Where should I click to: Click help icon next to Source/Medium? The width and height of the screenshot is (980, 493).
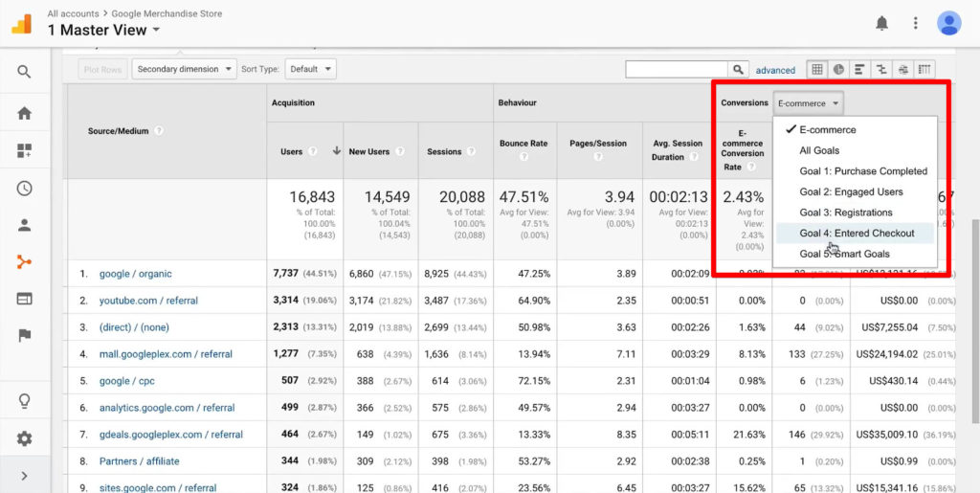pos(159,131)
